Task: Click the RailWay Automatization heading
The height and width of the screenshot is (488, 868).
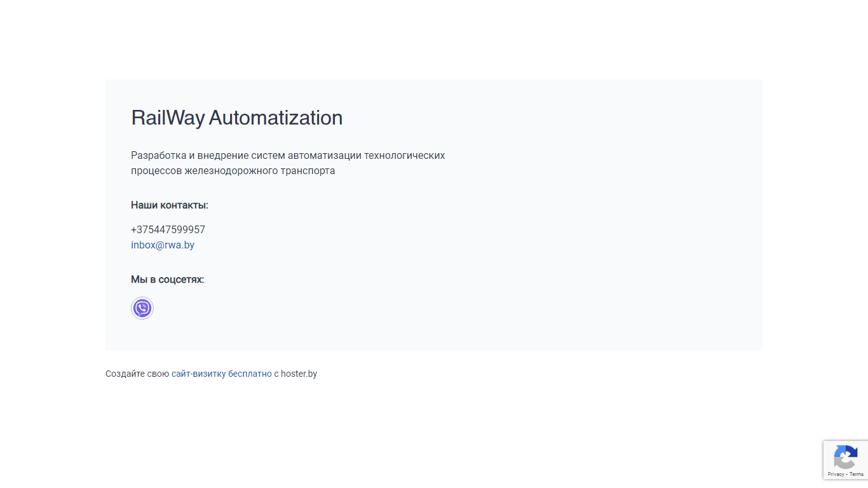Action: point(236,118)
